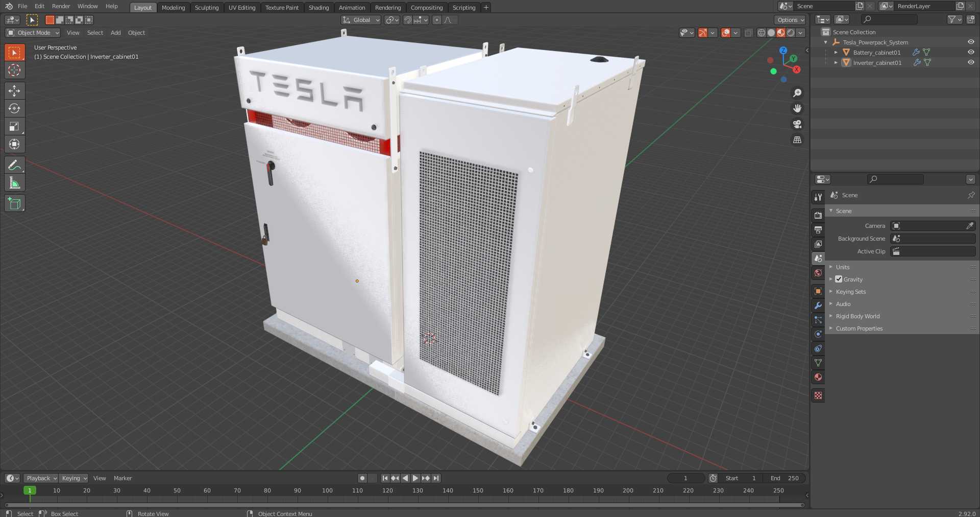Open the Playback popover in timeline

[x=41, y=478]
